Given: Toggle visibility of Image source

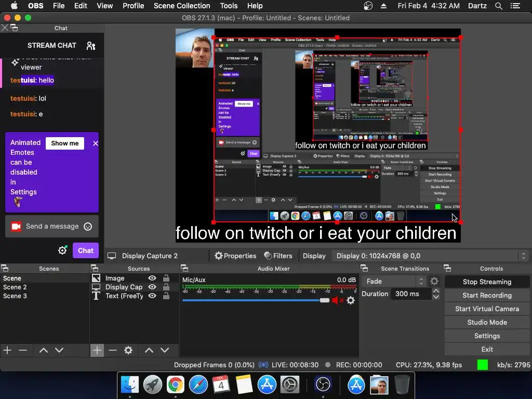Looking at the screenshot, I should point(152,278).
